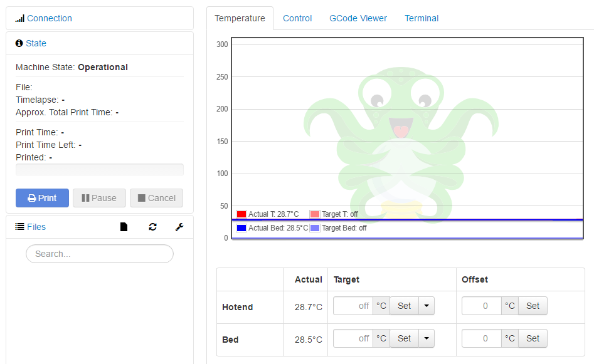Click the light blue Target Bed legend swatch
The width and height of the screenshot is (594, 364).
315,228
